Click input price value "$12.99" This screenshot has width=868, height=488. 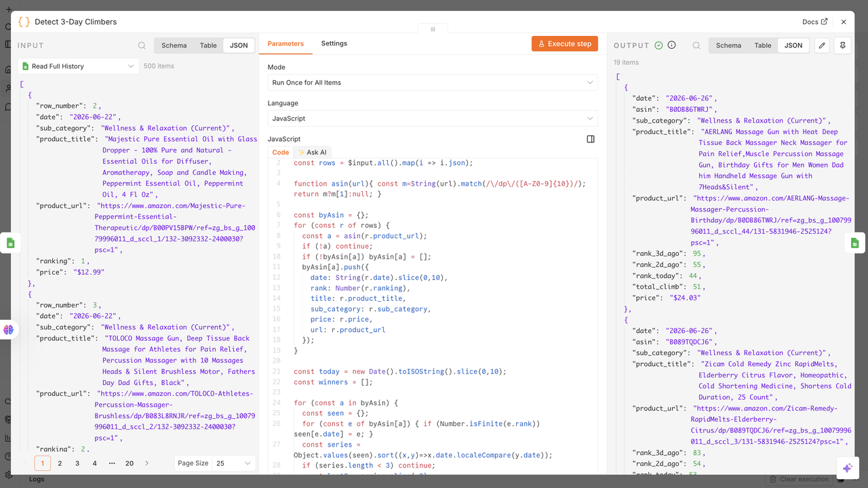[x=89, y=272]
